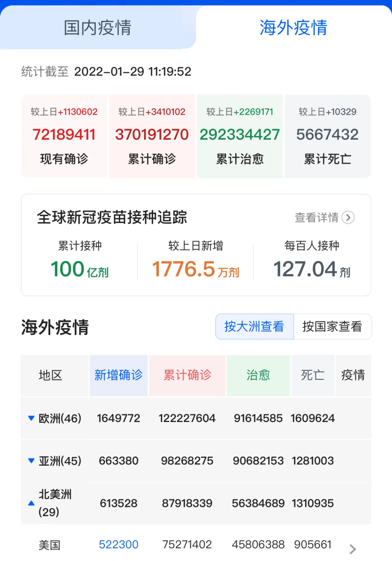392x561 pixels.
Task: Collapse the 北美洲(29) row triangle
Action: coord(31,503)
